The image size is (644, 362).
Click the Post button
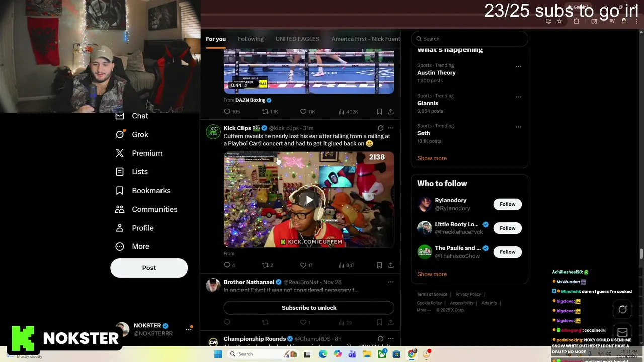(149, 268)
